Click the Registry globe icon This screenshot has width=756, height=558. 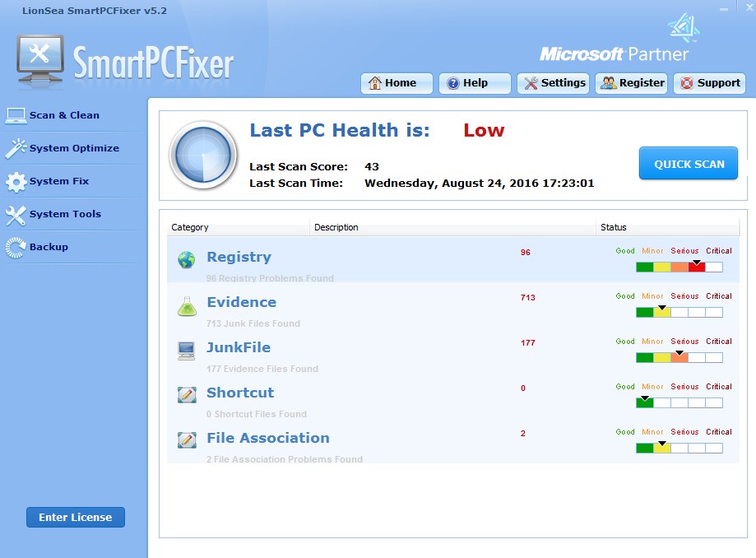187,259
